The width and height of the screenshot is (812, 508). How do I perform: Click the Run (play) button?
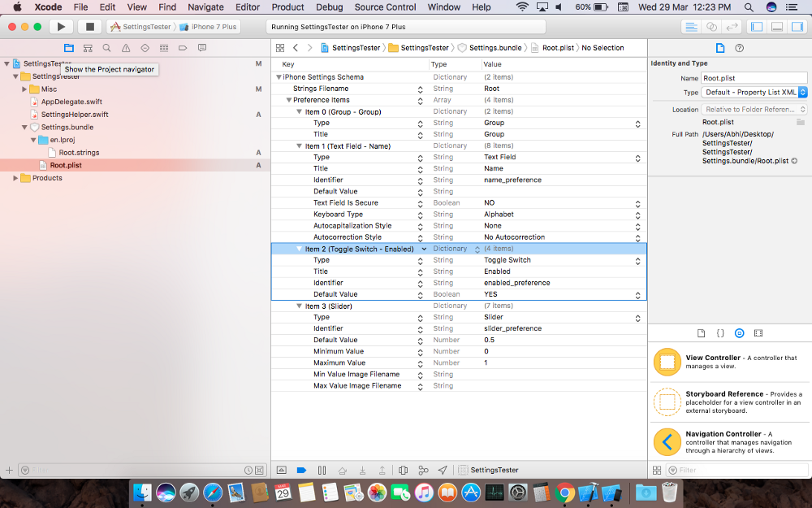click(61, 27)
